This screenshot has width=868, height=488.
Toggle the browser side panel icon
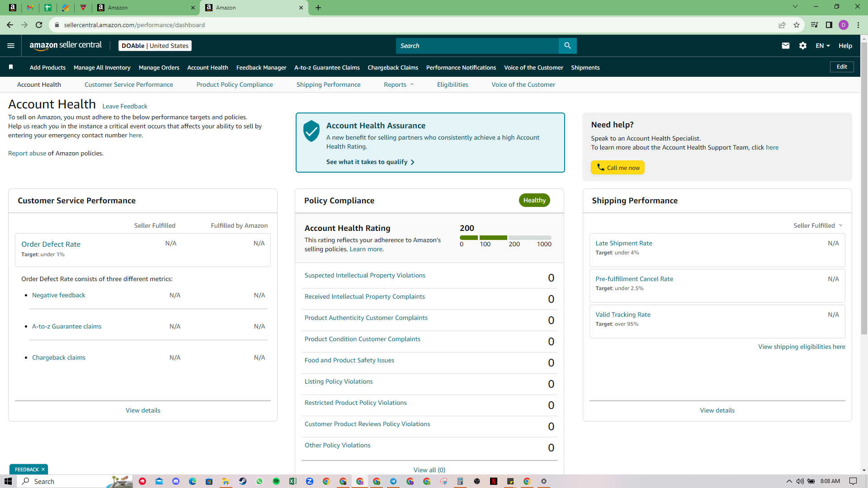tap(829, 25)
